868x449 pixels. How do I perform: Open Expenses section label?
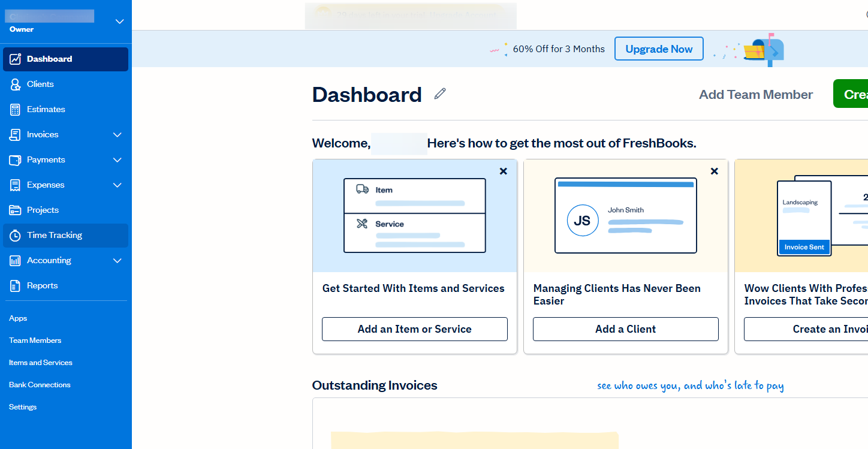point(46,185)
